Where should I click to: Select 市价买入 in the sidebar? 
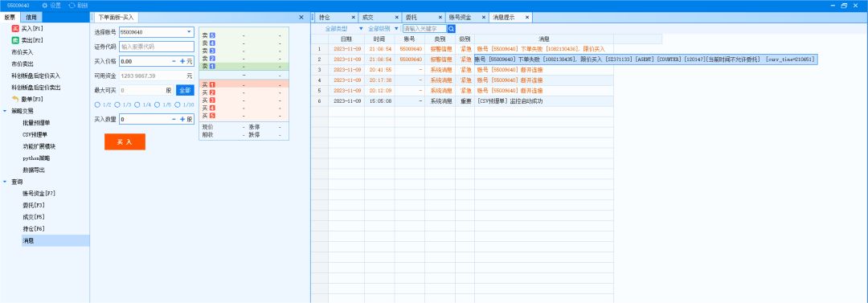pyautogui.click(x=23, y=51)
